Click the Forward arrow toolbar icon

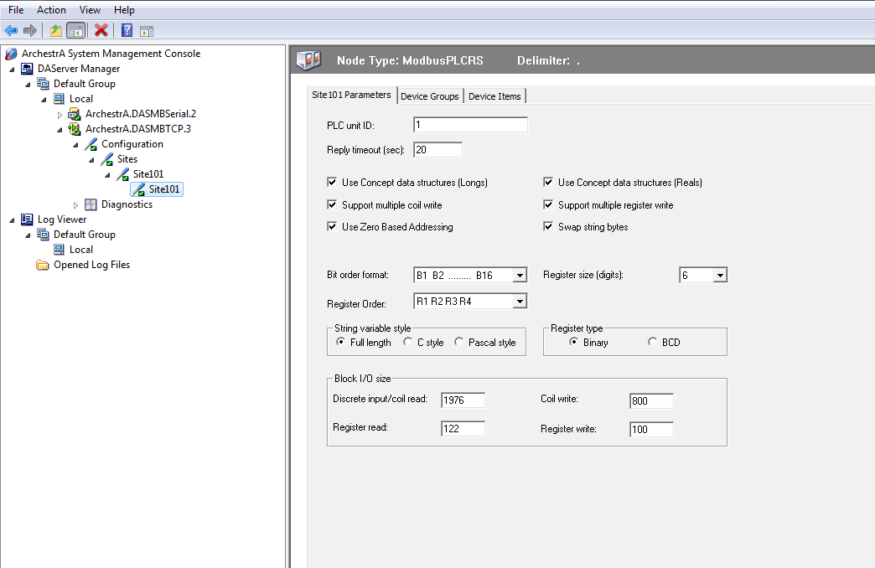click(30, 30)
